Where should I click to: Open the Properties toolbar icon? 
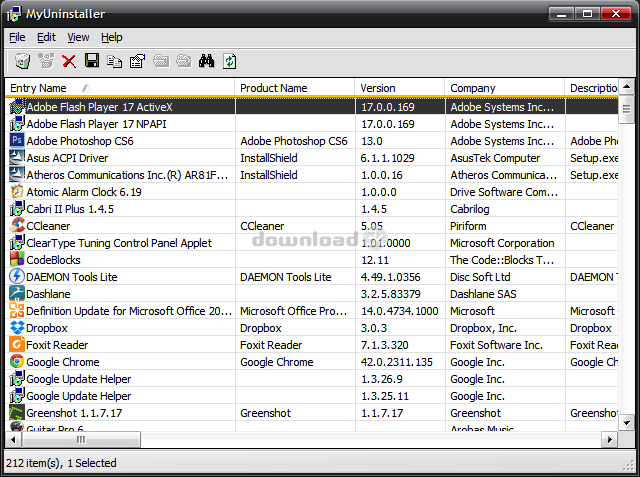point(138,61)
